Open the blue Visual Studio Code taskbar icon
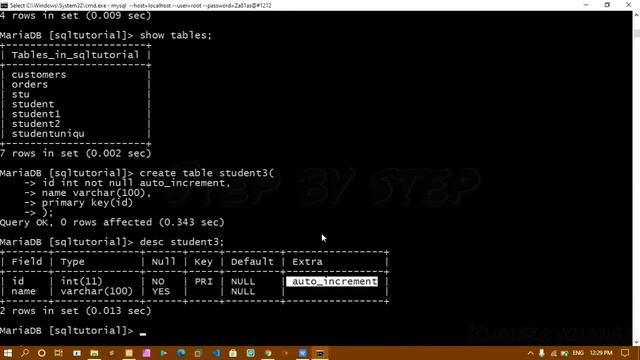 [x=216, y=353]
